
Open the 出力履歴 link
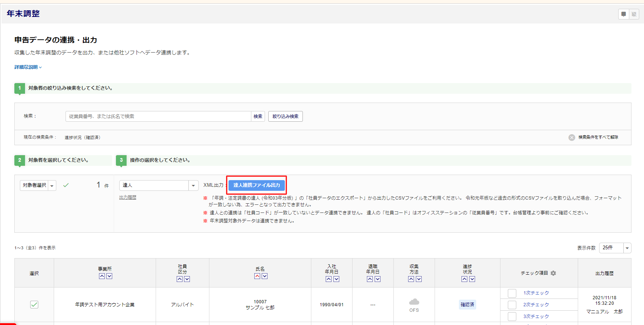(128, 197)
